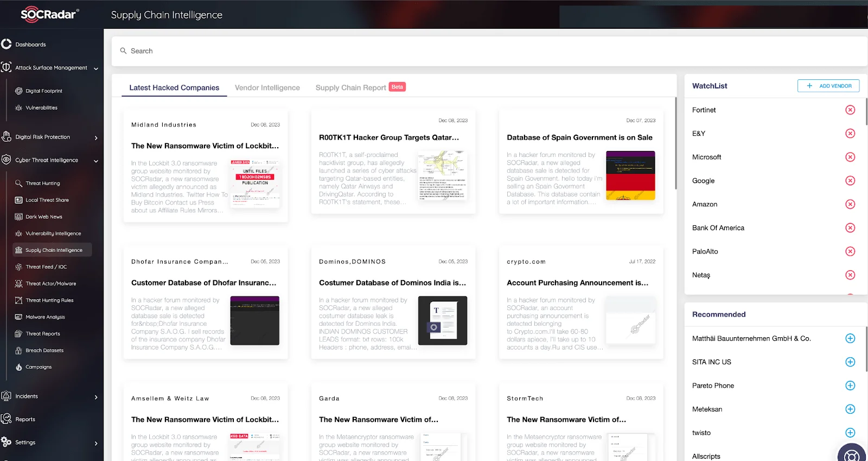Add twisto to watchlist
Viewport: 868px width, 461px height.
[850, 433]
